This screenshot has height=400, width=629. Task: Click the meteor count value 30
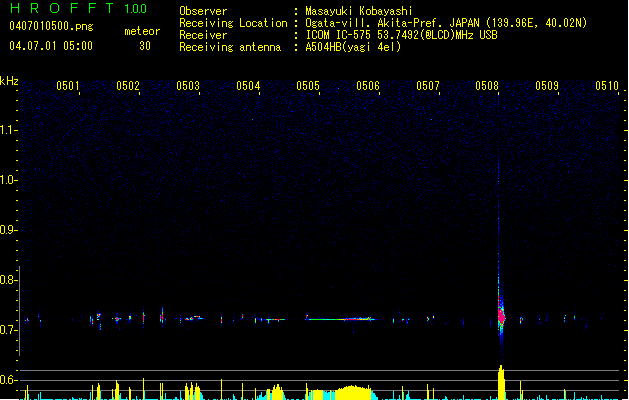point(145,46)
